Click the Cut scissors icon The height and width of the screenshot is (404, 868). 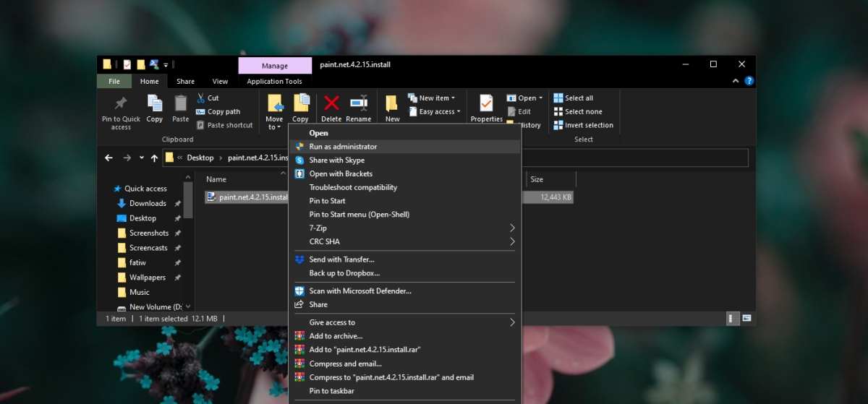(200, 98)
